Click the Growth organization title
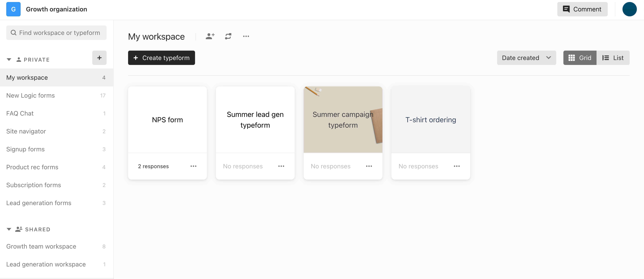The image size is (644, 279). tap(57, 9)
